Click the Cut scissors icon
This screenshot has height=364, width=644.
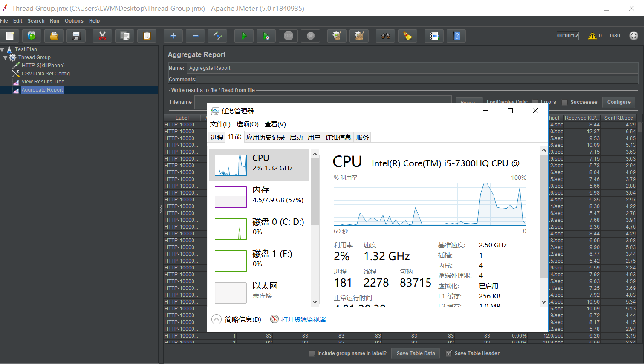(103, 36)
